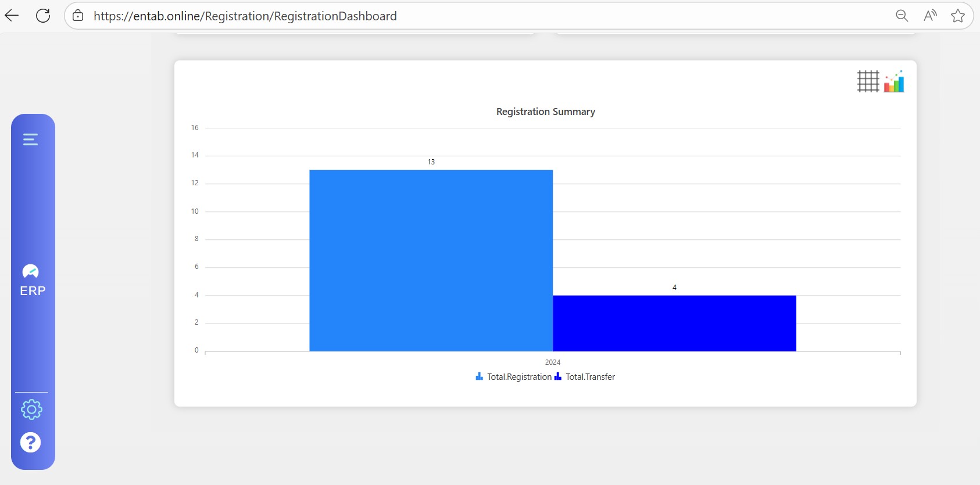Reload the page with refresh icon

43,16
